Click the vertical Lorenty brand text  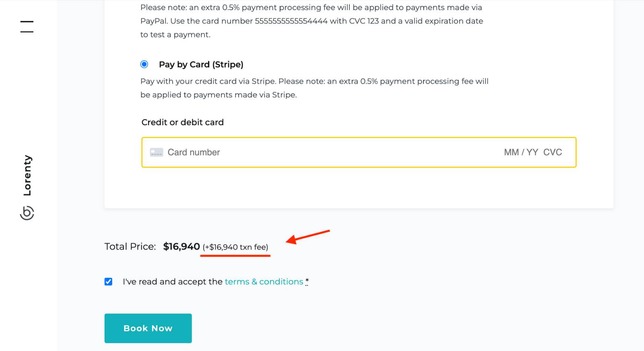click(x=27, y=175)
